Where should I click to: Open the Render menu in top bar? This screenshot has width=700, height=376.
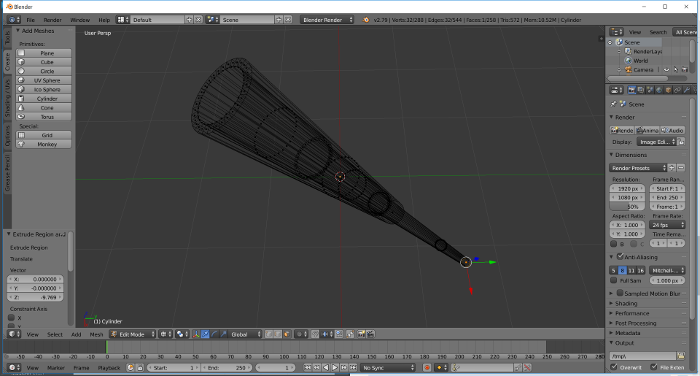click(x=53, y=20)
